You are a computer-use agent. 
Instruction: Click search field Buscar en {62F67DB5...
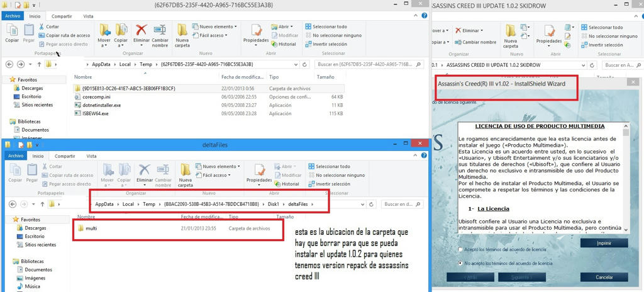pos(369,65)
